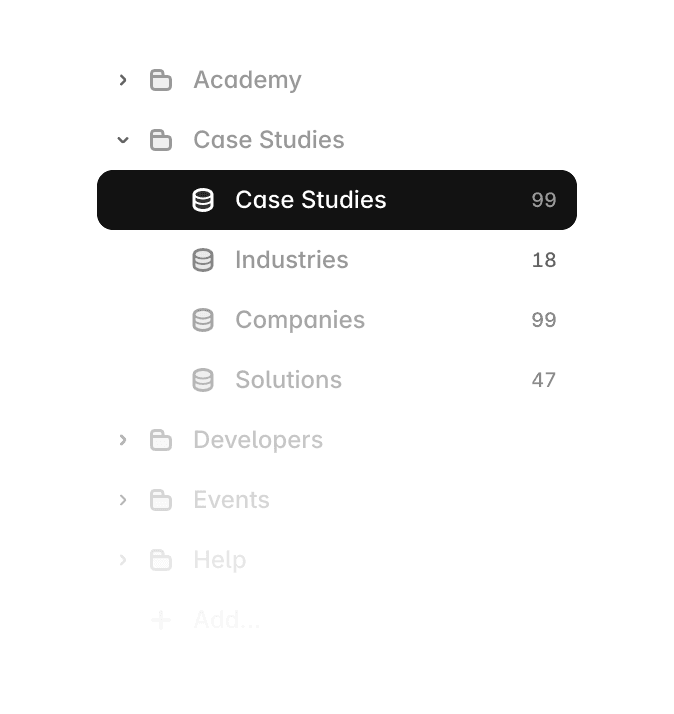Click the Companies collection database icon

tap(203, 320)
